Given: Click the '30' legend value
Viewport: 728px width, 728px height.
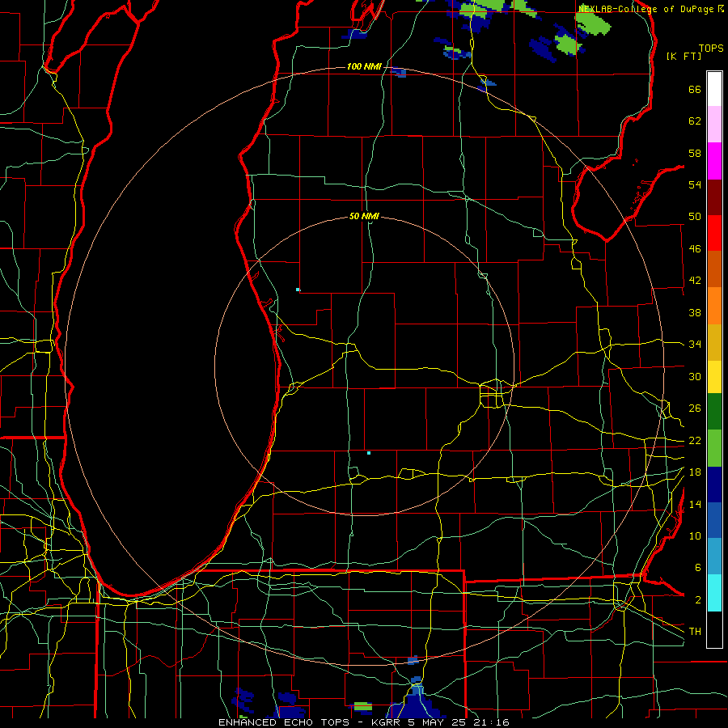Looking at the screenshot, I should click(x=695, y=376).
